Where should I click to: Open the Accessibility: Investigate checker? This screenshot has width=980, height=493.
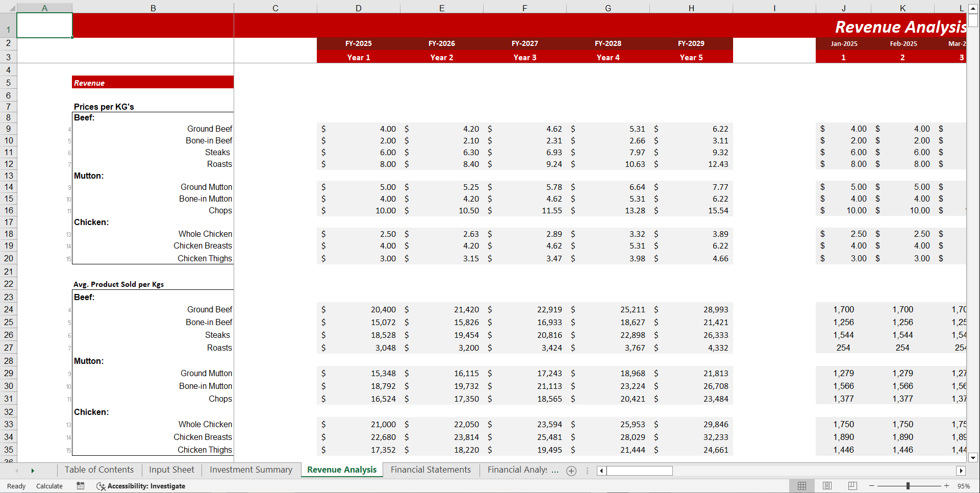pos(141,486)
